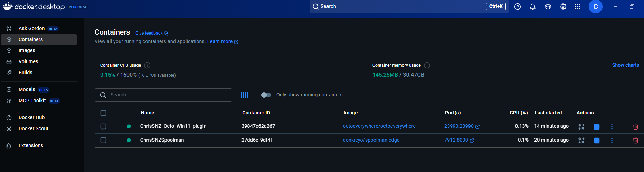Click the help question mark icon

point(517,7)
